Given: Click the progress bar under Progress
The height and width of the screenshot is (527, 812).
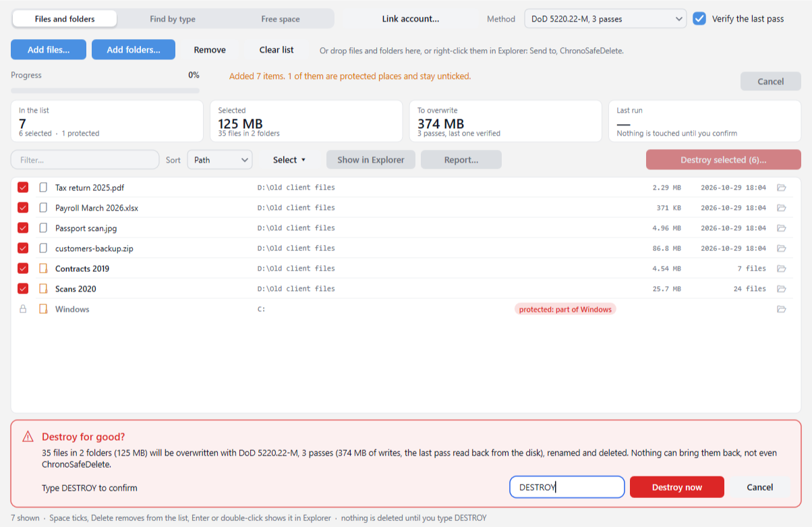Looking at the screenshot, I should tap(105, 90).
